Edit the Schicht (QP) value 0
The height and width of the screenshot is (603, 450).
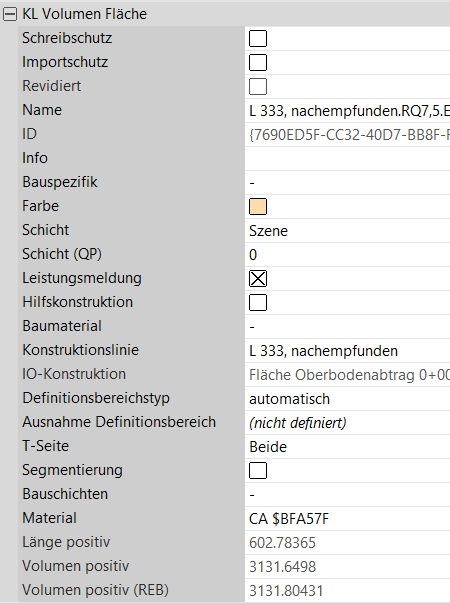[x=348, y=255]
